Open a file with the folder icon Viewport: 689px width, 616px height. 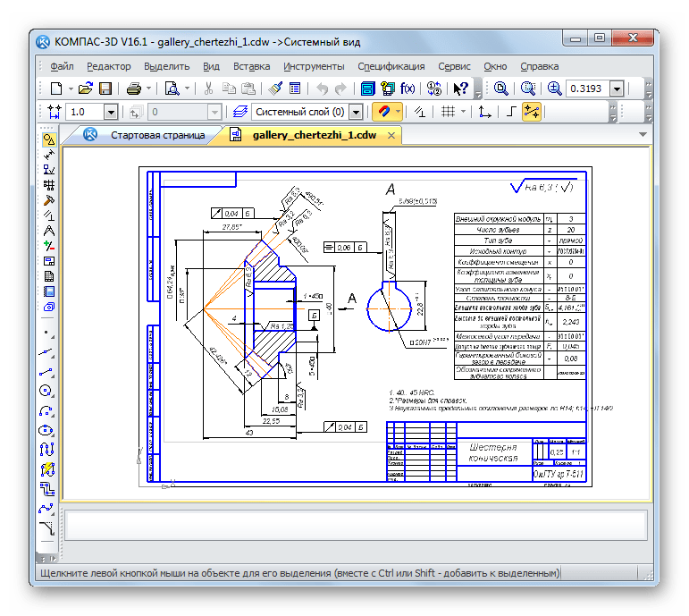(85, 89)
